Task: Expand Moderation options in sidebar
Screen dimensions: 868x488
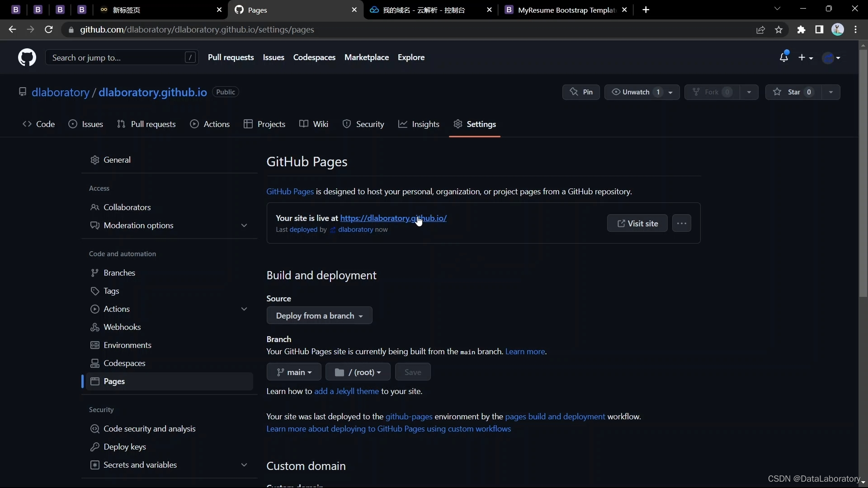Action: (x=244, y=225)
